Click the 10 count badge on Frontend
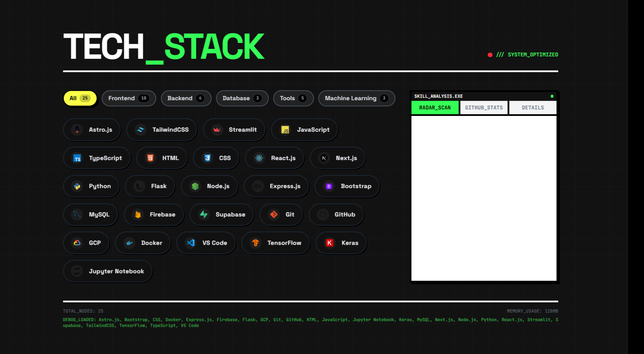 pyautogui.click(x=144, y=98)
